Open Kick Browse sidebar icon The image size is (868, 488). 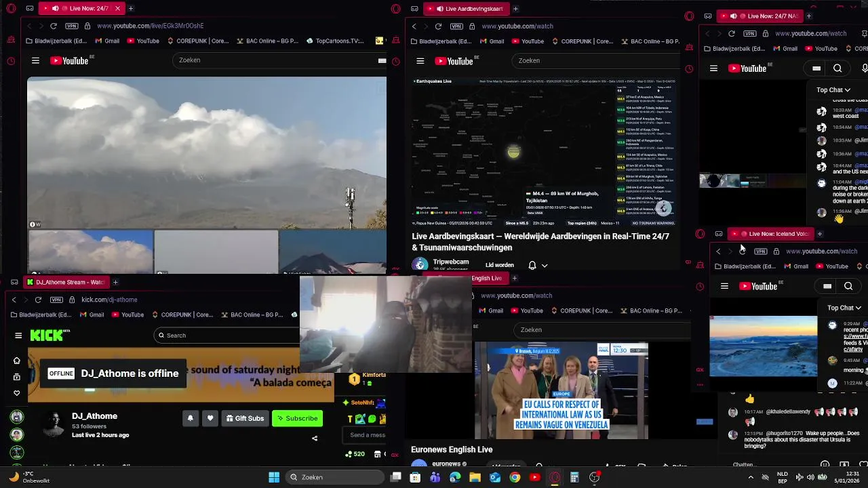(x=17, y=377)
